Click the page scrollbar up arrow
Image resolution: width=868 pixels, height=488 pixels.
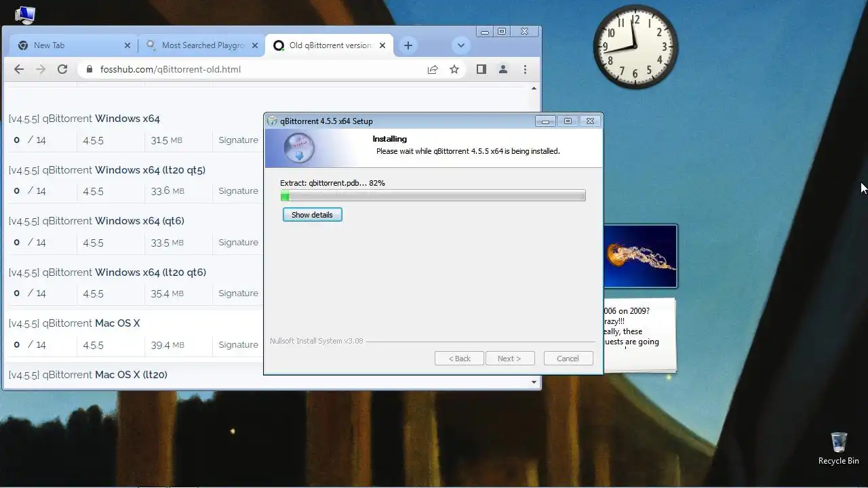(534, 89)
